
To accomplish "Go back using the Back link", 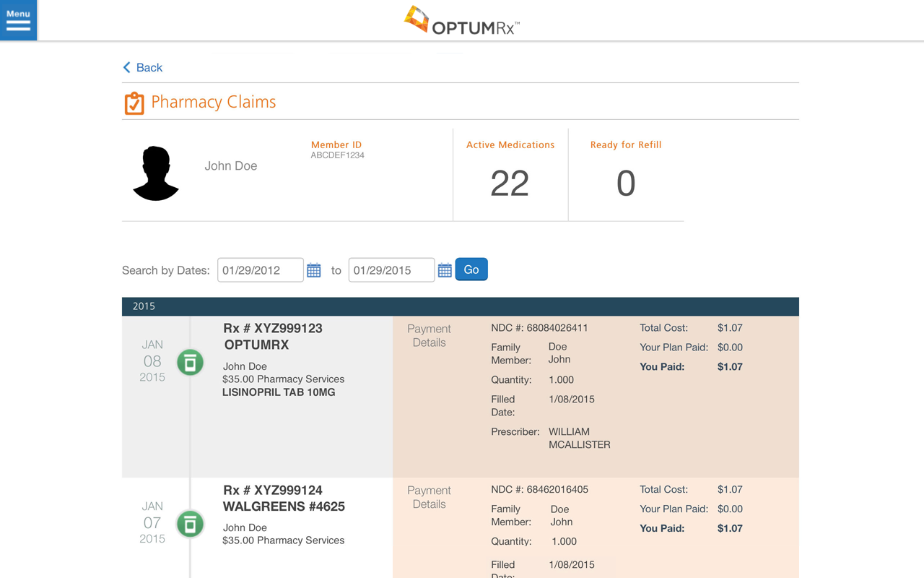I will [149, 67].
